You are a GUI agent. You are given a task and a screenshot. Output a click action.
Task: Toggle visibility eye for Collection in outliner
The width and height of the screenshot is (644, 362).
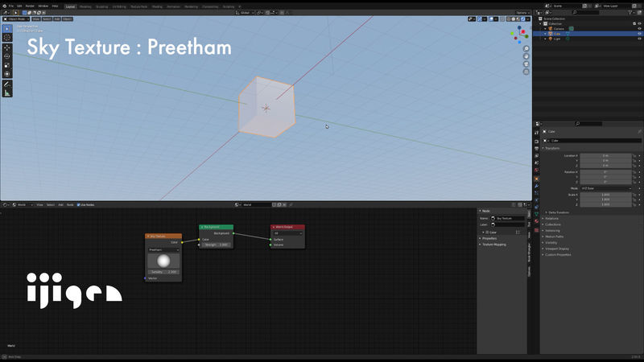[x=639, y=24]
